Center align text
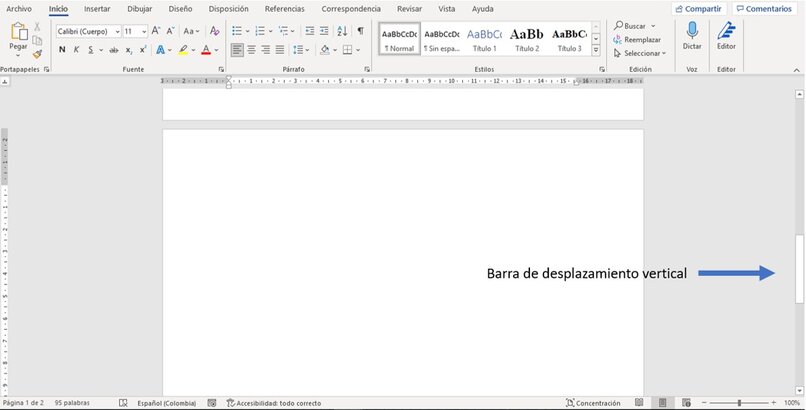 [251, 50]
